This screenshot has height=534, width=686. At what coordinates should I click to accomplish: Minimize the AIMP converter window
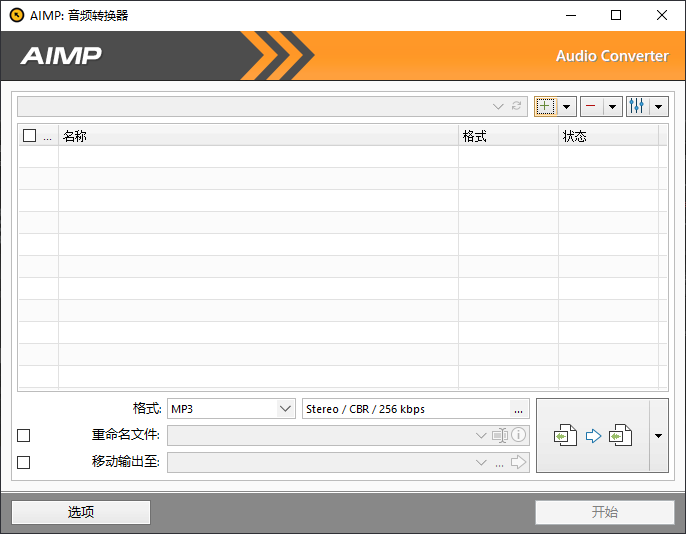tap(571, 15)
